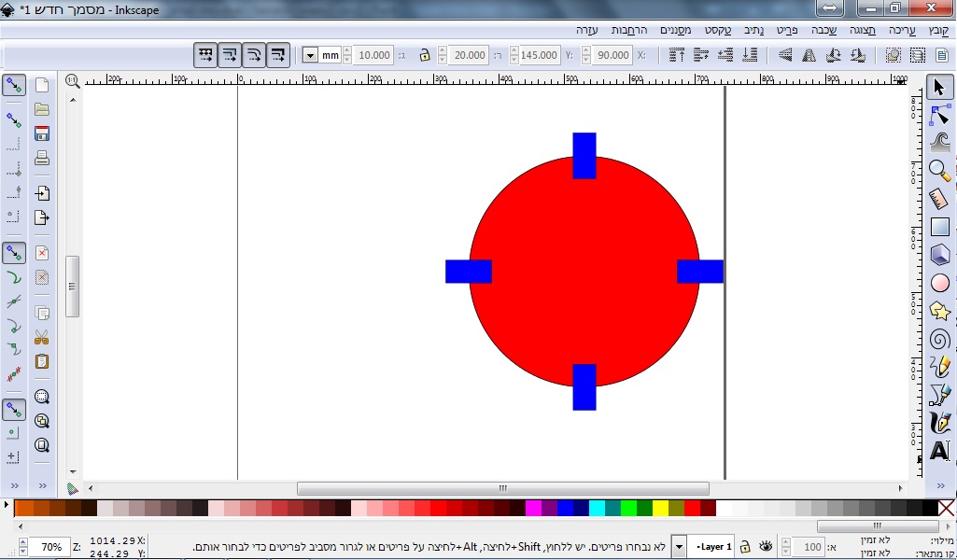Open the עריכה (Edit) menu

pyautogui.click(x=902, y=30)
